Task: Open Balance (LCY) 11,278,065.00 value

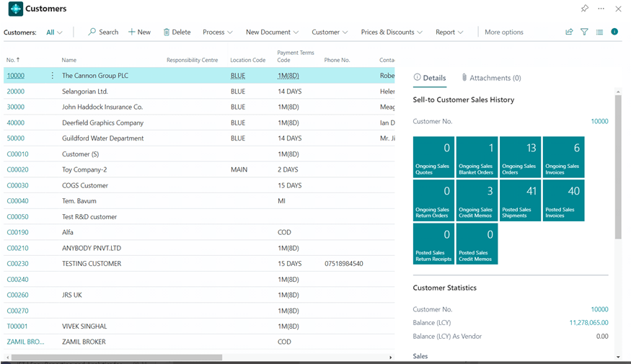Action: [x=588, y=323]
